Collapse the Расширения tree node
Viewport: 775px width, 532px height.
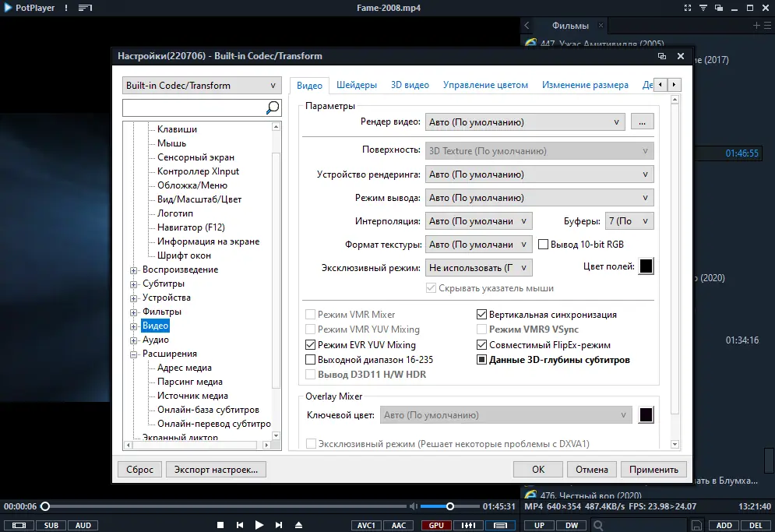point(133,354)
